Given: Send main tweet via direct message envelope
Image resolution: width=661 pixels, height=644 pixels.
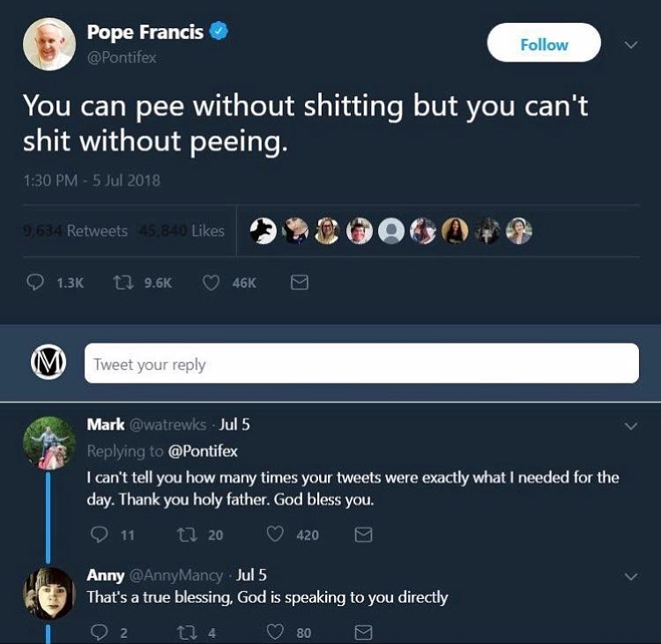Looking at the screenshot, I should pyautogui.click(x=300, y=283).
